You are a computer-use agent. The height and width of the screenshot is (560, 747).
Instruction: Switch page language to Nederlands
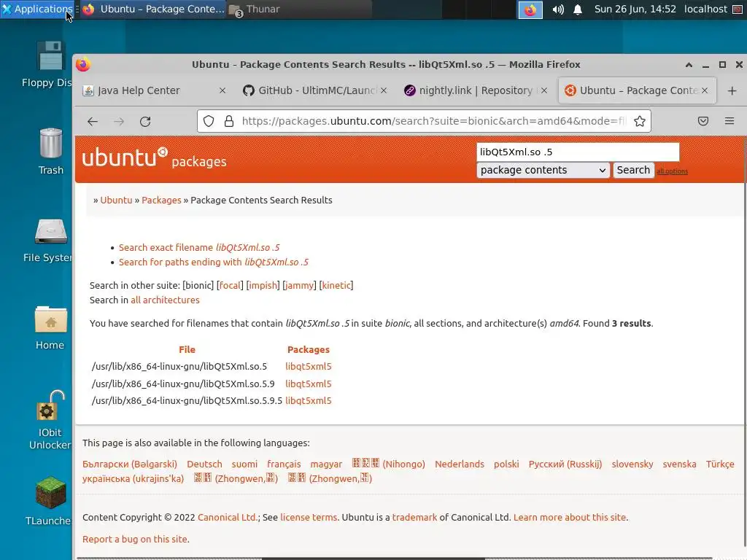[460, 464]
